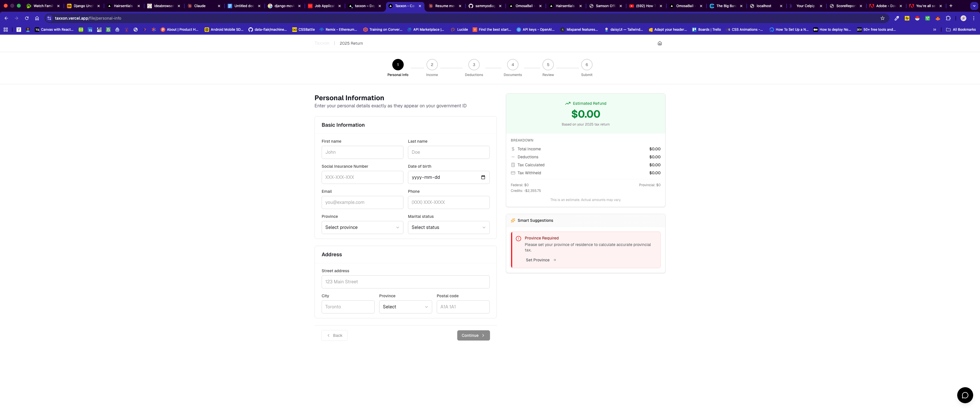The height and width of the screenshot is (410, 980).
Task: Click the home icon in page header
Action: (660, 43)
